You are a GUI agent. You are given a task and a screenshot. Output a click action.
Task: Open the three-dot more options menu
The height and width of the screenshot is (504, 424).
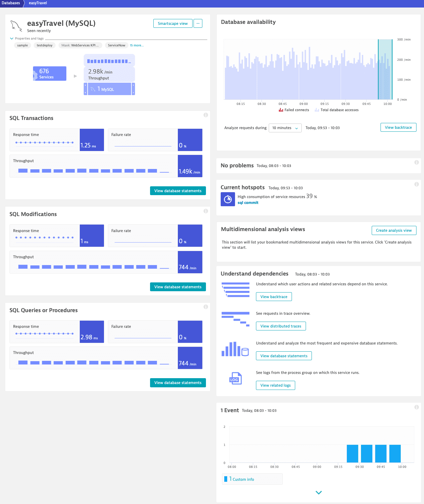198,24
